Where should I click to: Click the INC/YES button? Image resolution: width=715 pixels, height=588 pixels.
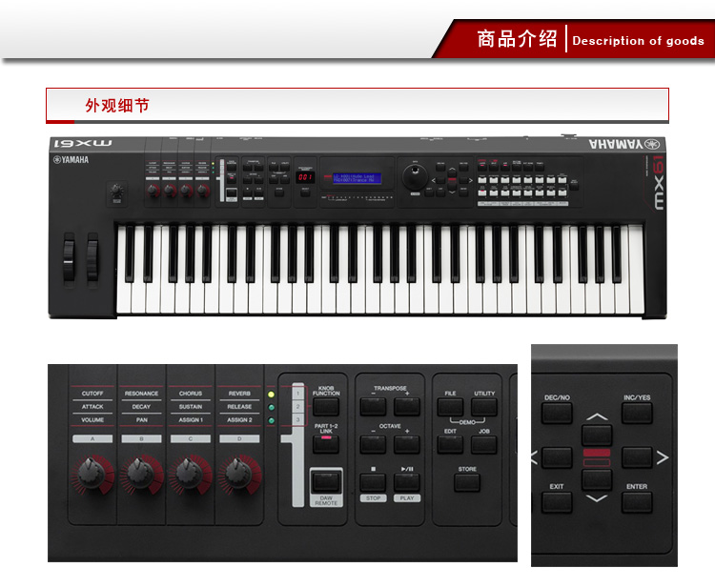pos(637,413)
